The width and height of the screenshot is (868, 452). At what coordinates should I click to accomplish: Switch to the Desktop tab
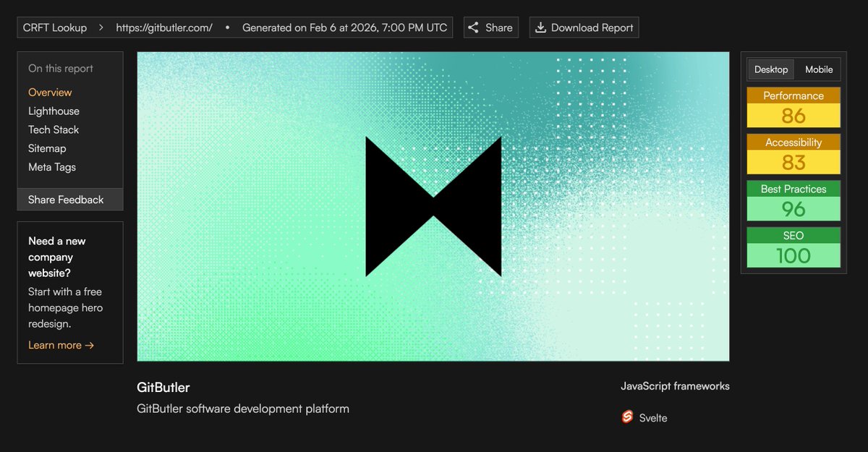pyautogui.click(x=771, y=69)
